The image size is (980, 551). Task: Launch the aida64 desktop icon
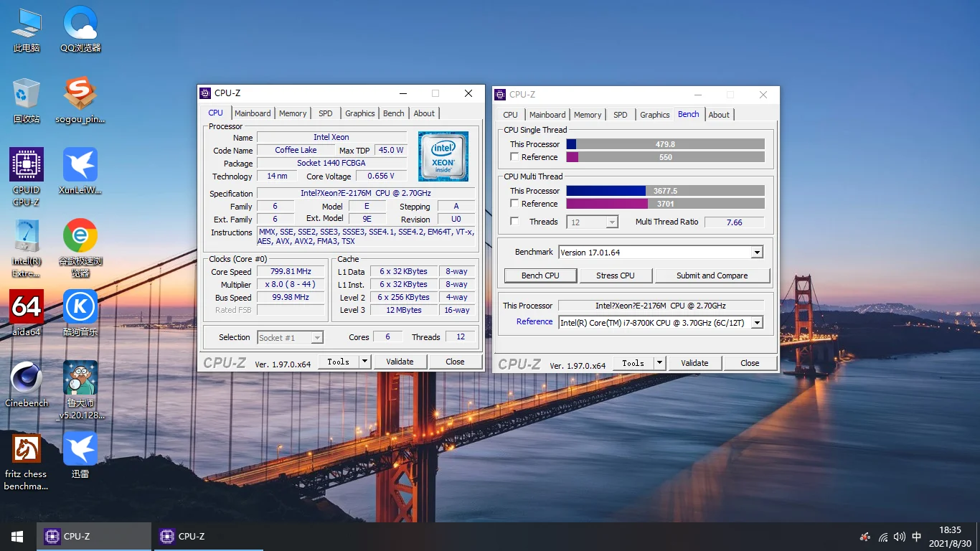click(27, 314)
